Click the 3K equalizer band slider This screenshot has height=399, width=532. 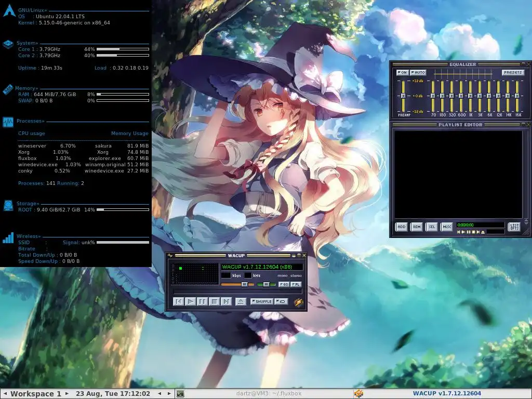(480, 96)
